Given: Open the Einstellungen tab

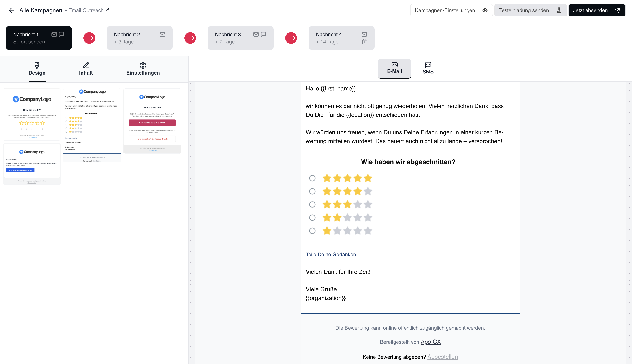Looking at the screenshot, I should coord(143,69).
